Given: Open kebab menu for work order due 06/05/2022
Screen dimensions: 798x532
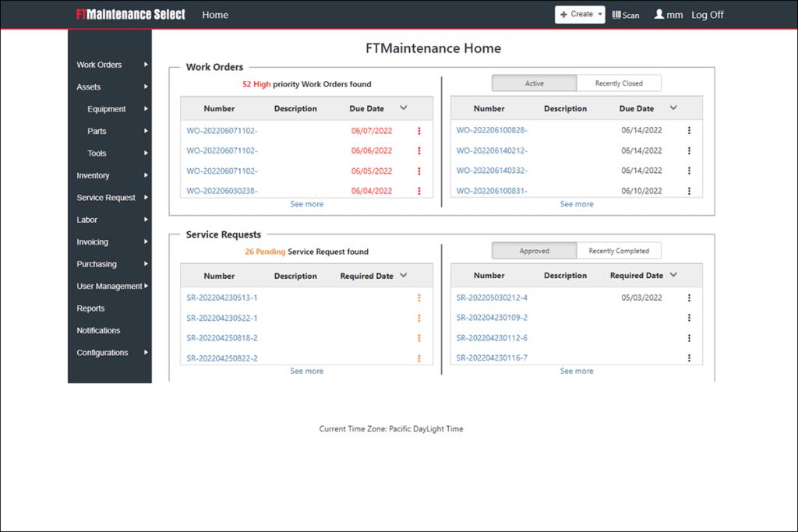Looking at the screenshot, I should (419, 171).
